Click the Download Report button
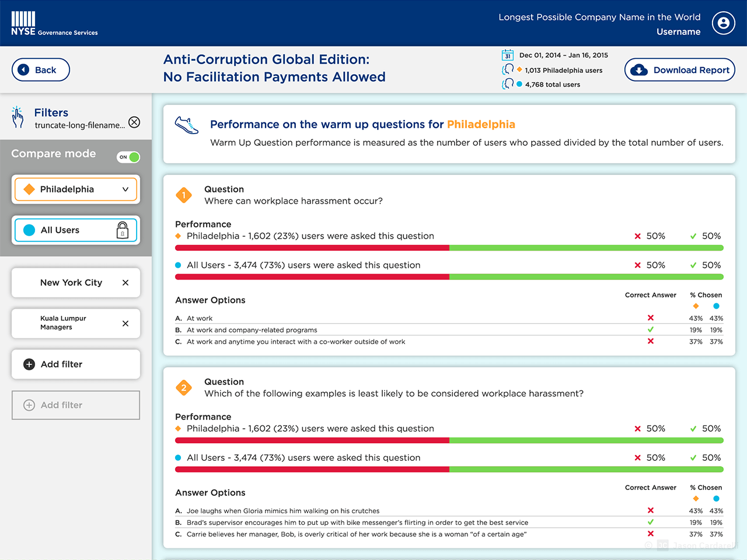The width and height of the screenshot is (747, 560). (679, 70)
